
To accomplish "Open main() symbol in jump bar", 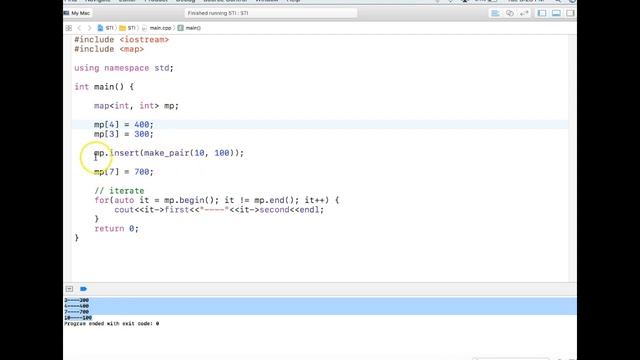I will pos(189,28).
